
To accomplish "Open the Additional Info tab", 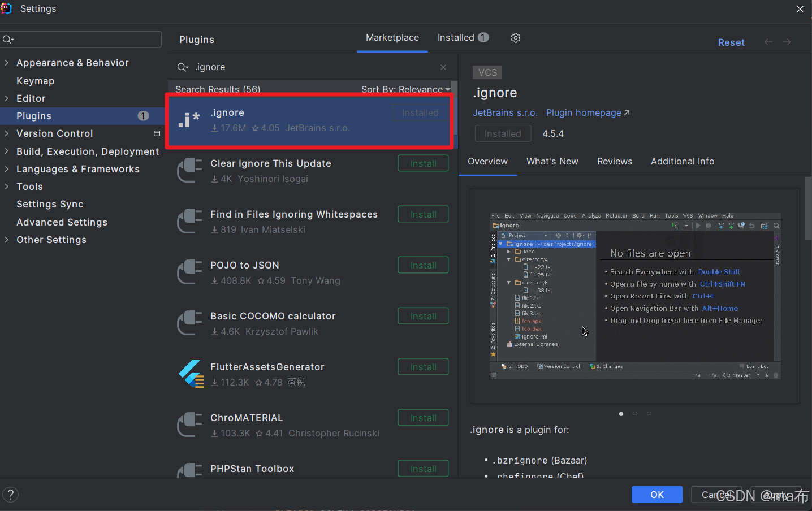I will pyautogui.click(x=683, y=162).
